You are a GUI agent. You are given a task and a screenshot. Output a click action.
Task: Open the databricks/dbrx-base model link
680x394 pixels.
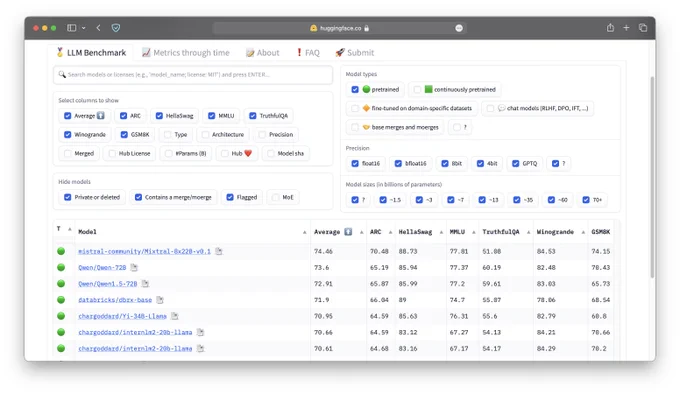coord(115,300)
